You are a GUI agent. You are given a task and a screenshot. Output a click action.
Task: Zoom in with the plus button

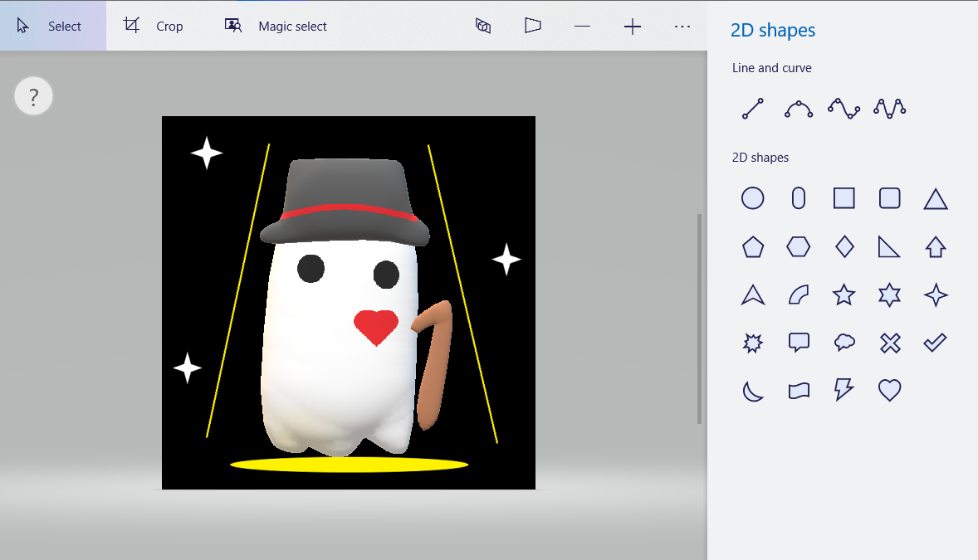633,27
